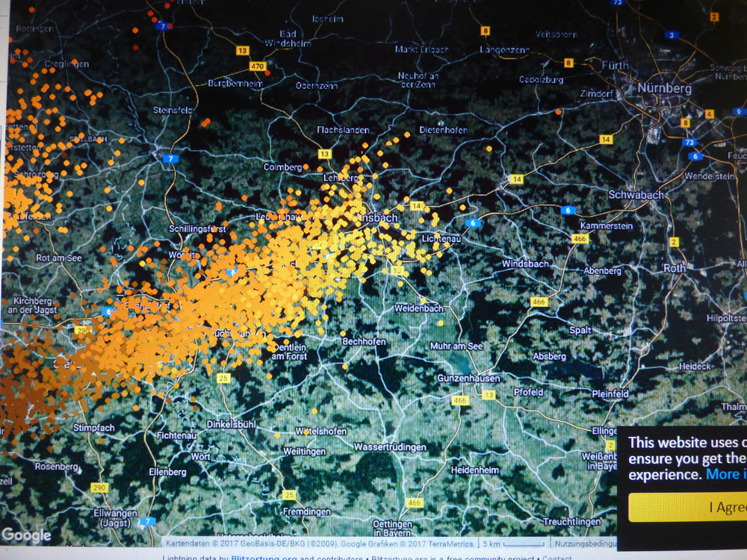
Task: Open the Nutzungsbedingungen terms link
Action: click(584, 544)
